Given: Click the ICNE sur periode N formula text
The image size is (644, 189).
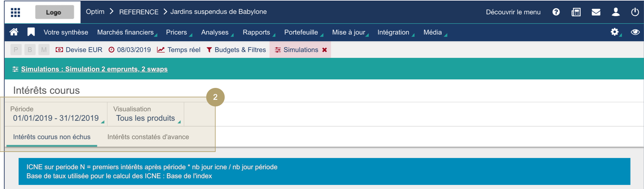Looking at the screenshot, I should tap(152, 167).
